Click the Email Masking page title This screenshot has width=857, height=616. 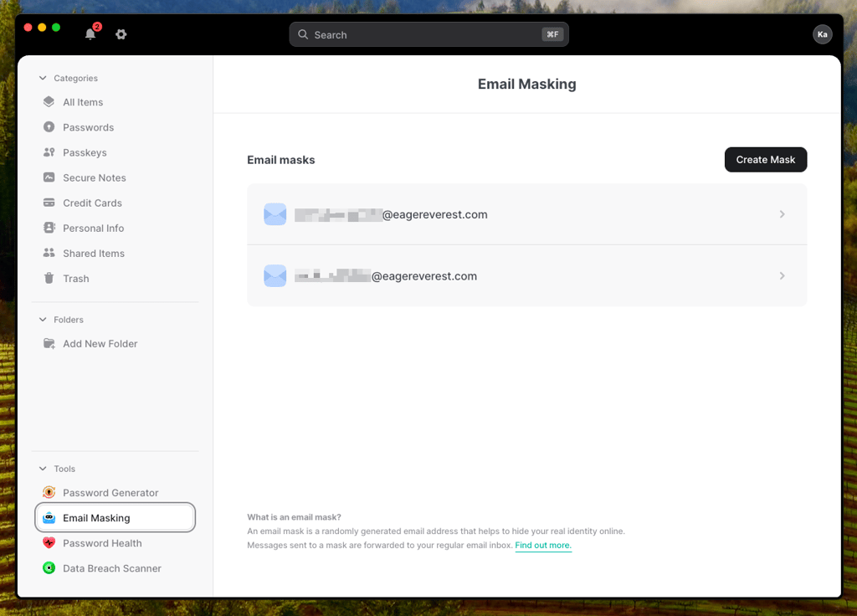(527, 85)
